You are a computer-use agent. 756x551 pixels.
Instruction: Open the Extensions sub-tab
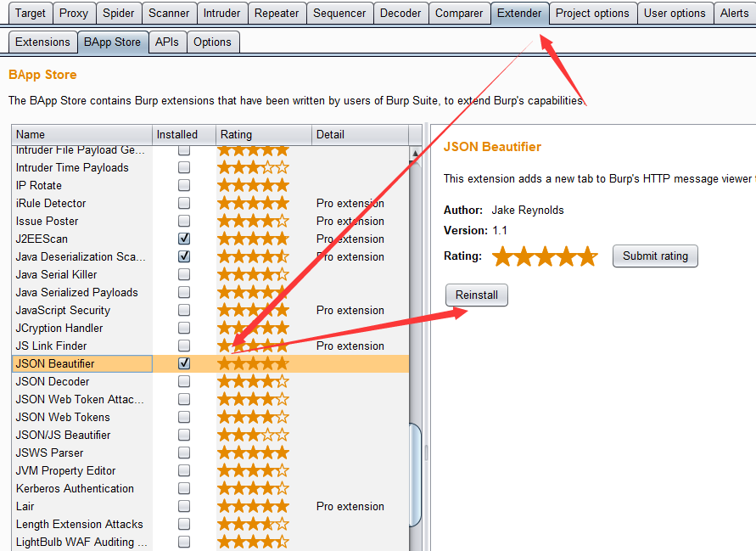tap(42, 42)
